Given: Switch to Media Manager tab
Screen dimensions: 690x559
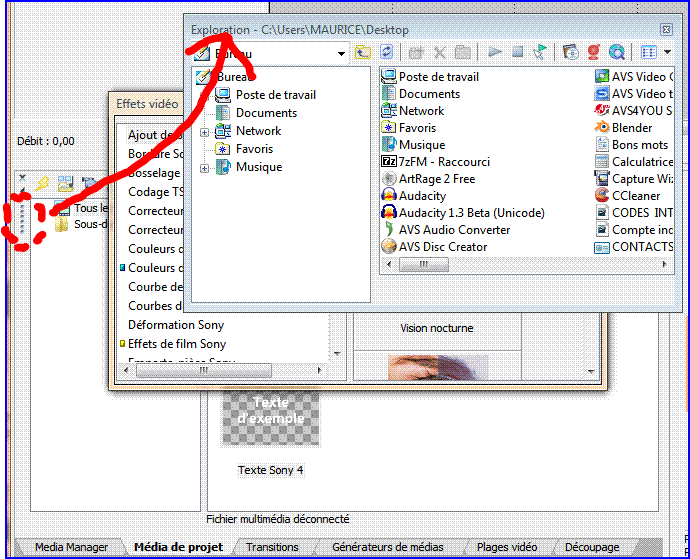Looking at the screenshot, I should tap(71, 547).
